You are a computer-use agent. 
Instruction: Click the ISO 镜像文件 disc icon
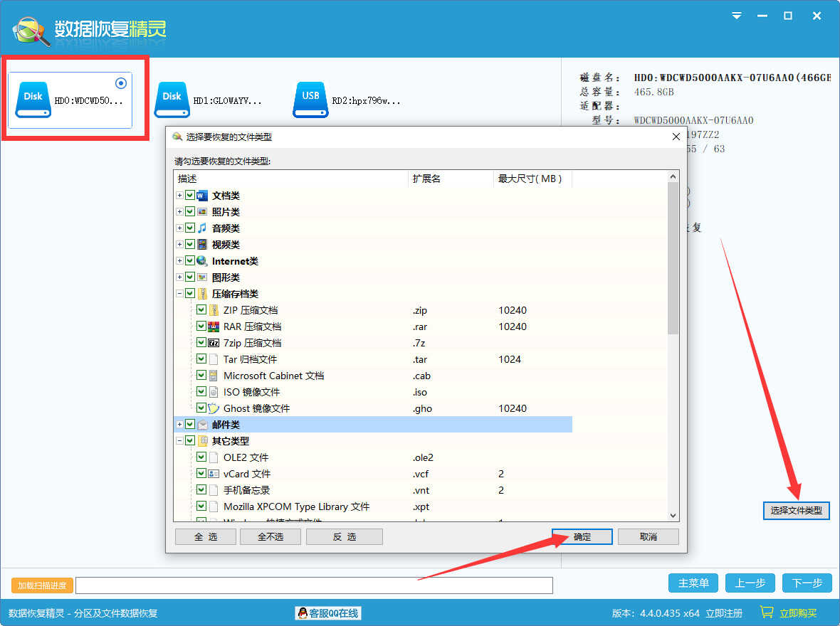pyautogui.click(x=214, y=392)
